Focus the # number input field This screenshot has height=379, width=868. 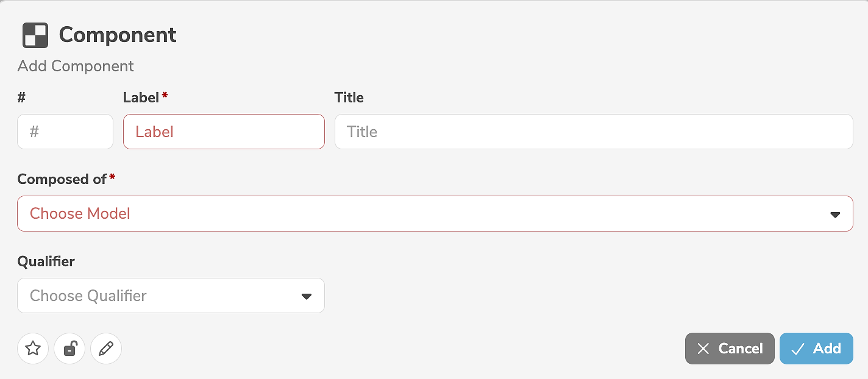pos(65,132)
